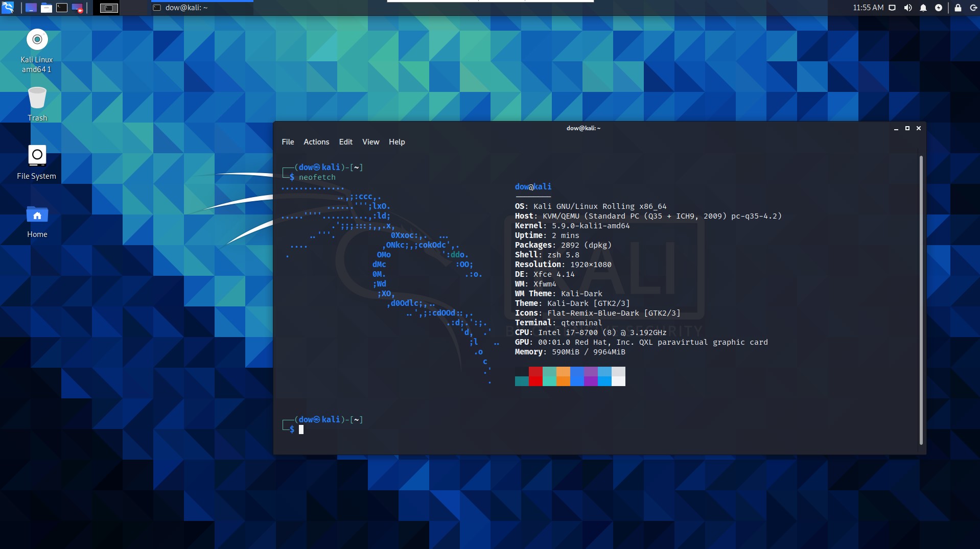
Task: Click the 'Kernel: 5.9.0-kali1-amd64' line
Action: [572, 226]
